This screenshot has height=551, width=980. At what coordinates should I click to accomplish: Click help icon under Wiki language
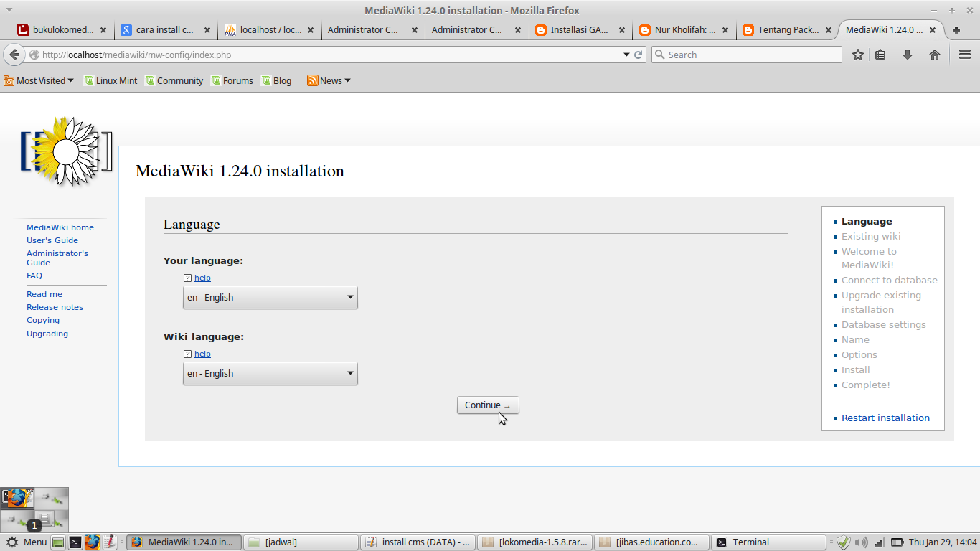pyautogui.click(x=187, y=354)
